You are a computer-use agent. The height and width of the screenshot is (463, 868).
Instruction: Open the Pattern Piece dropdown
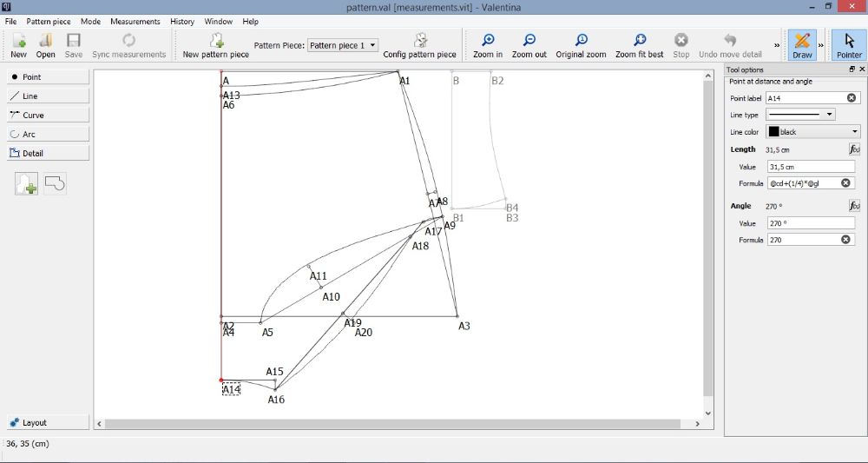(x=343, y=45)
